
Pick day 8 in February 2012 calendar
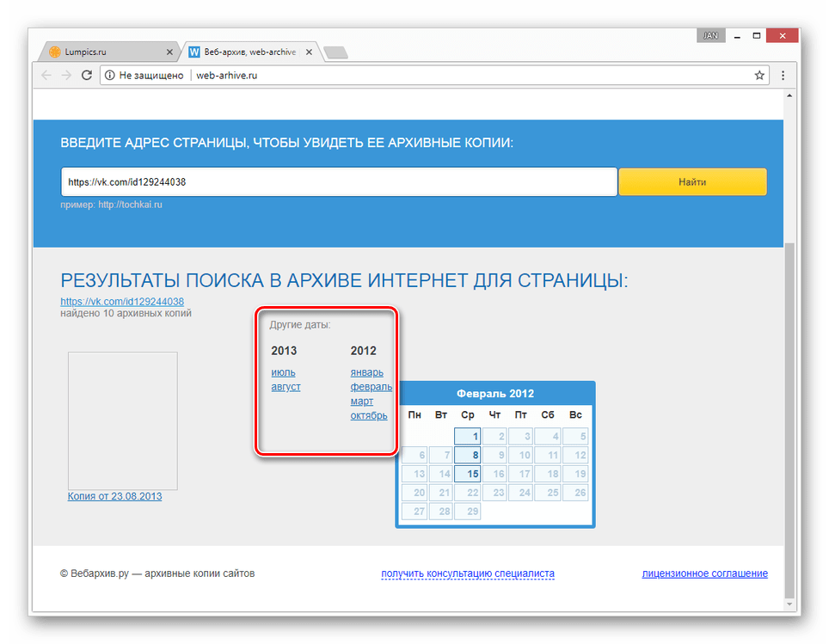tap(468, 455)
